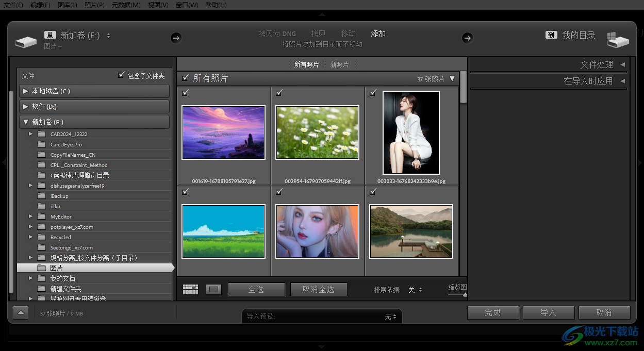Screen dimensions: 644x351
Task: Click the destination drive icon on the right
Action: click(618, 40)
